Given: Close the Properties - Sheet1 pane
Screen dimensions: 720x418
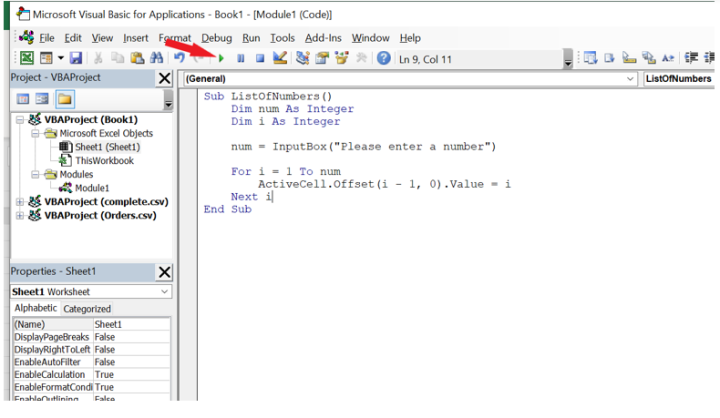Looking at the screenshot, I should 164,272.
